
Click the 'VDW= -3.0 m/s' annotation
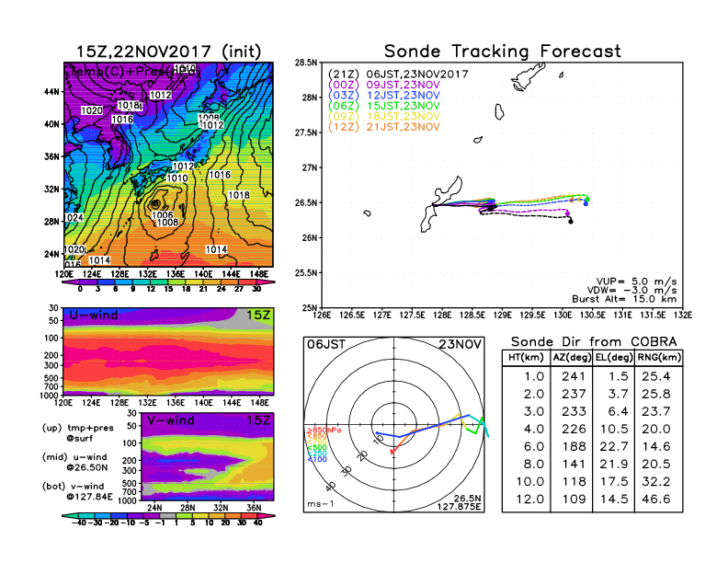[632, 291]
